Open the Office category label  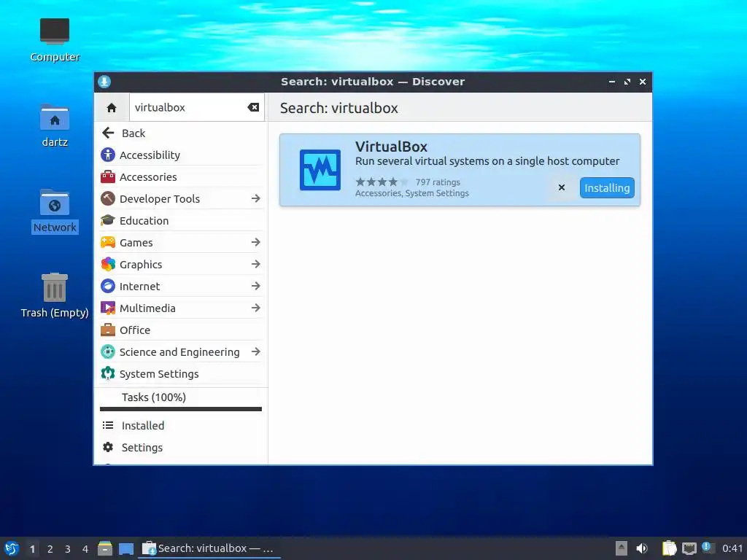coord(135,330)
